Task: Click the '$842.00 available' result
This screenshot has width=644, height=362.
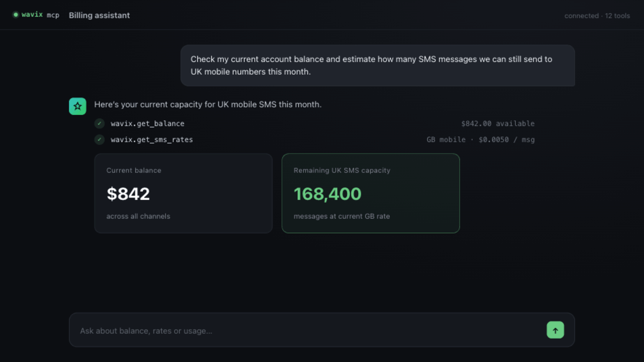Action: (498, 124)
